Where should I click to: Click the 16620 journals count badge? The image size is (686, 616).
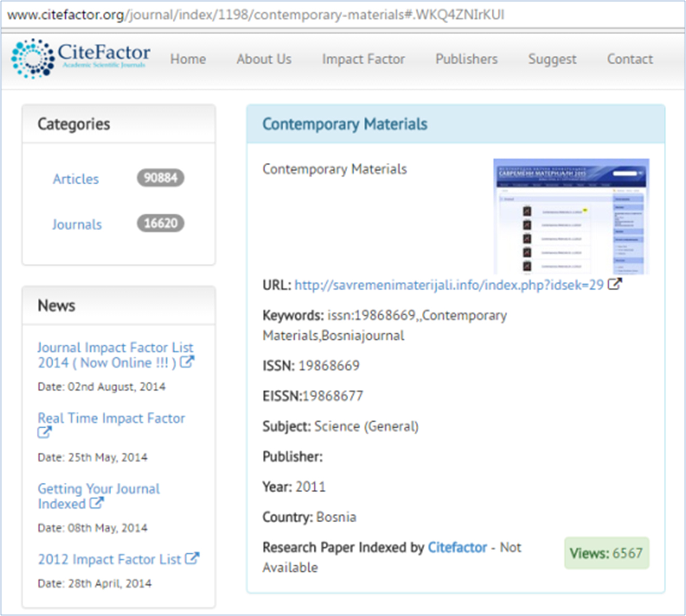[x=161, y=223]
